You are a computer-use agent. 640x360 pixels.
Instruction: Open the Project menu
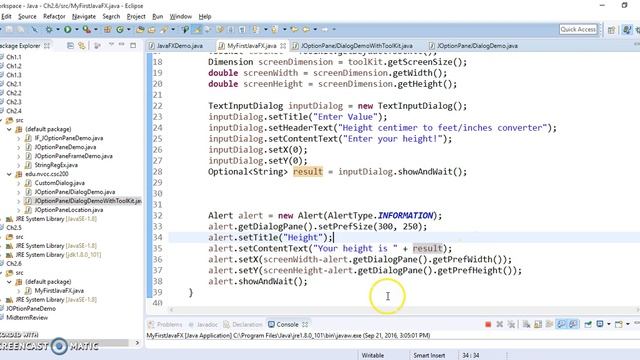(x=136, y=16)
